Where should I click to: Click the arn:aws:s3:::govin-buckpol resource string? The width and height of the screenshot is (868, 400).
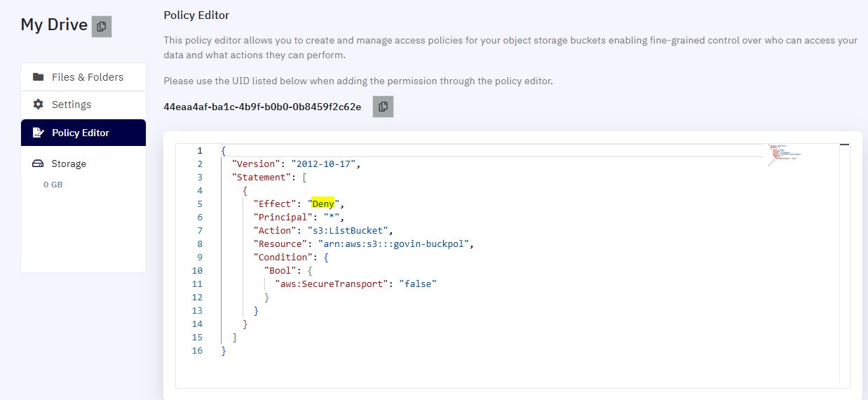point(396,244)
